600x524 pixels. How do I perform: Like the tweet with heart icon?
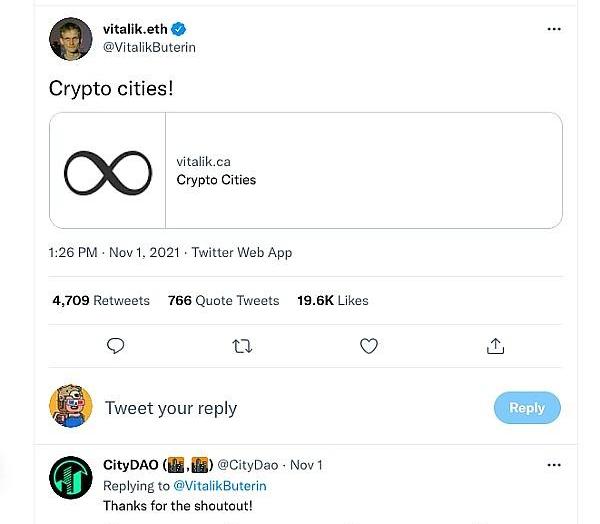click(x=369, y=346)
